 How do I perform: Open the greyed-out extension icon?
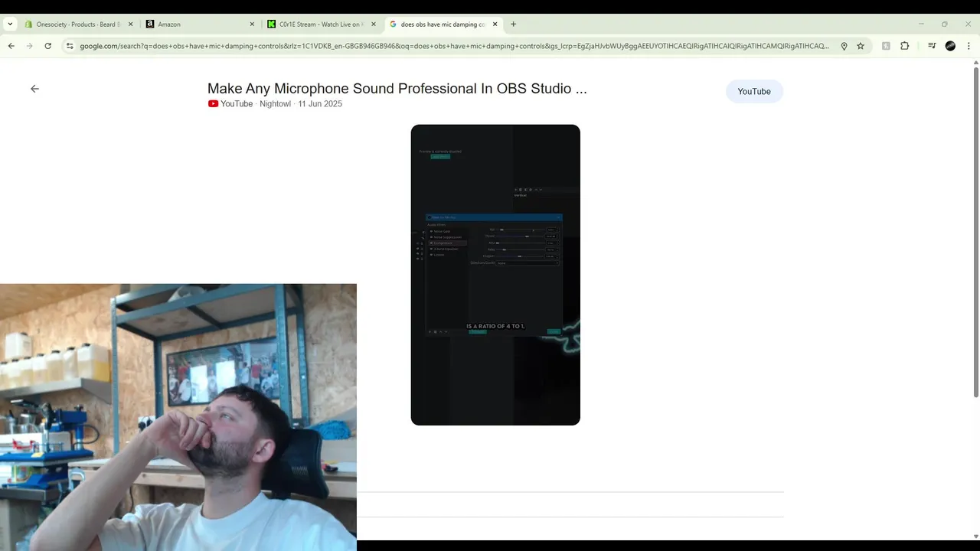[x=886, y=46]
